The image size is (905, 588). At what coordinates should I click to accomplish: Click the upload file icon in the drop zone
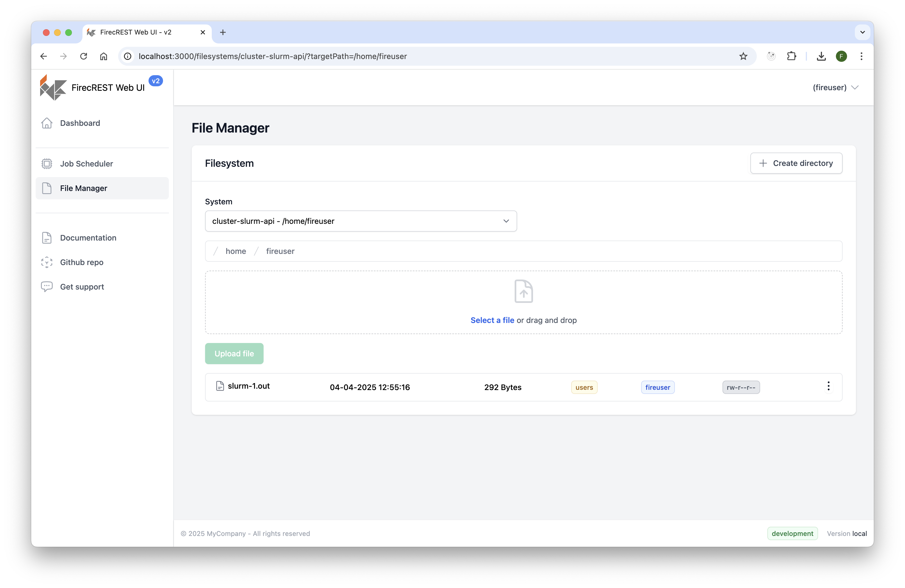click(x=524, y=291)
